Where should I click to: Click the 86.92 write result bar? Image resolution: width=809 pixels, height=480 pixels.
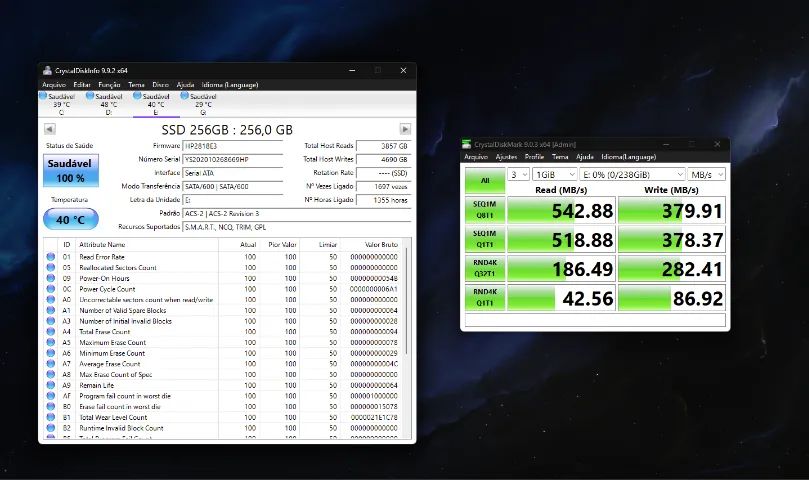point(672,298)
